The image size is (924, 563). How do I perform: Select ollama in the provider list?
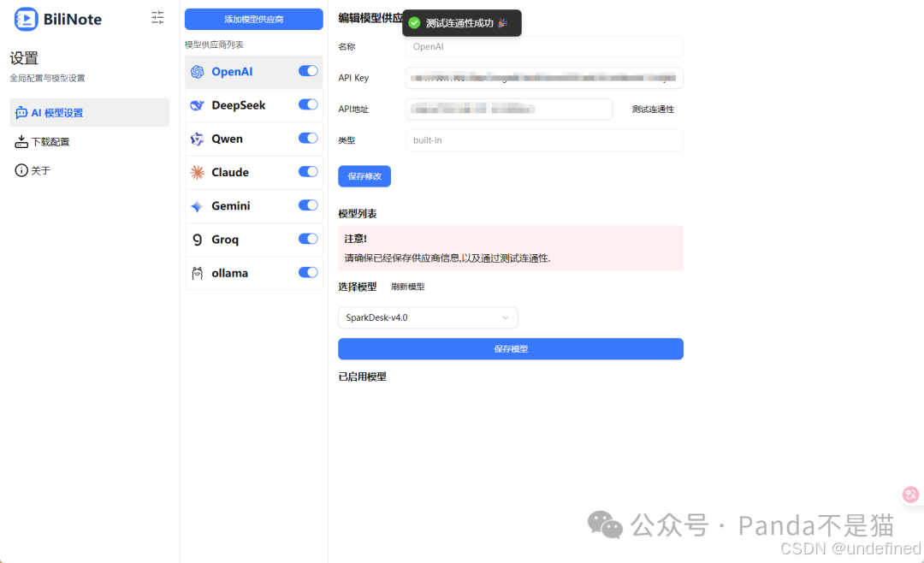[254, 274]
